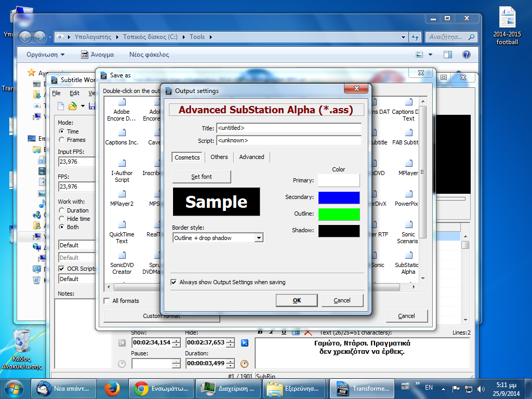This screenshot has width=532, height=399.
Task: Open the volume tray icon
Action: click(x=481, y=389)
